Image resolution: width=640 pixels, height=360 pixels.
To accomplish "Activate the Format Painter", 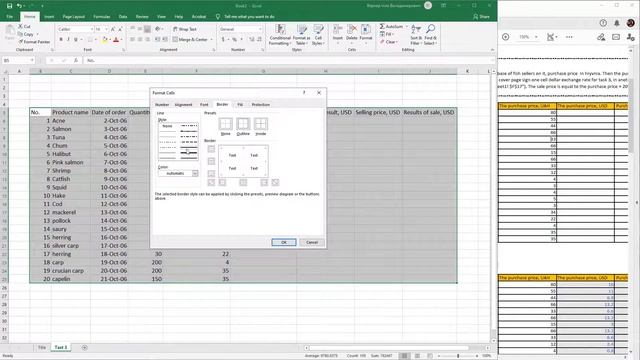I will pyautogui.click(x=34, y=42).
